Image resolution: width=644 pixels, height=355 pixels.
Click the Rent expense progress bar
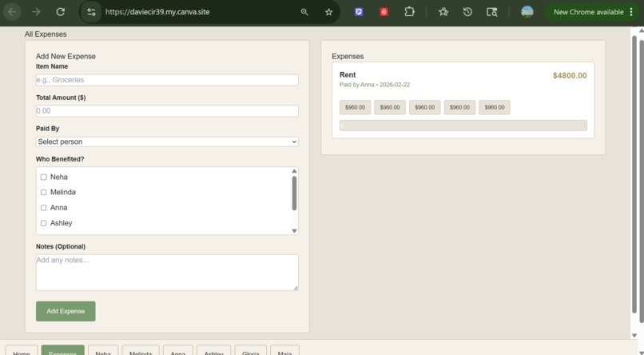click(463, 126)
